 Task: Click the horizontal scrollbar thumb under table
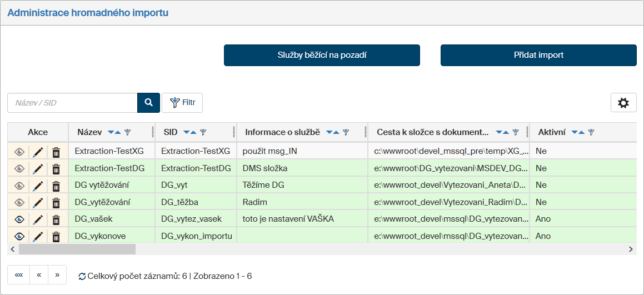point(77,249)
